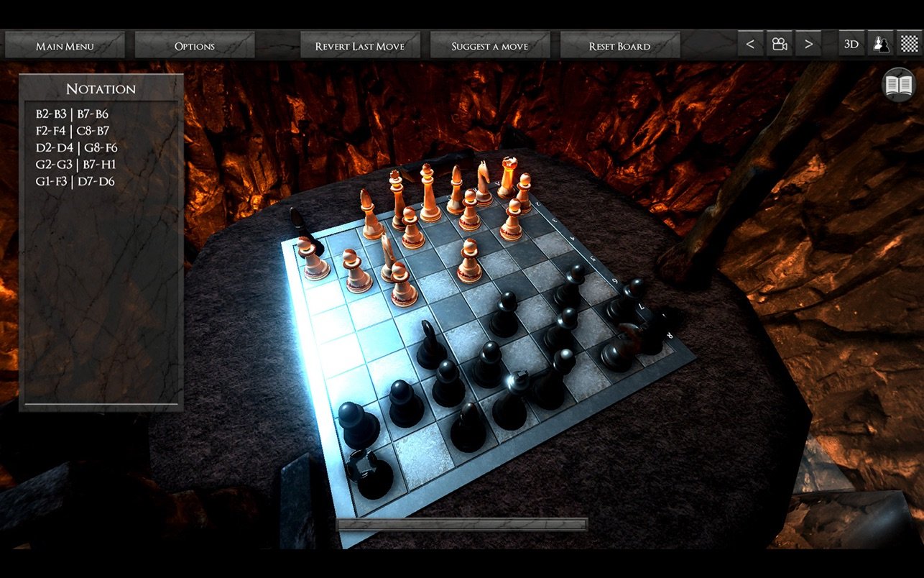
Task: Click Revert Last Move button
Action: (x=359, y=46)
